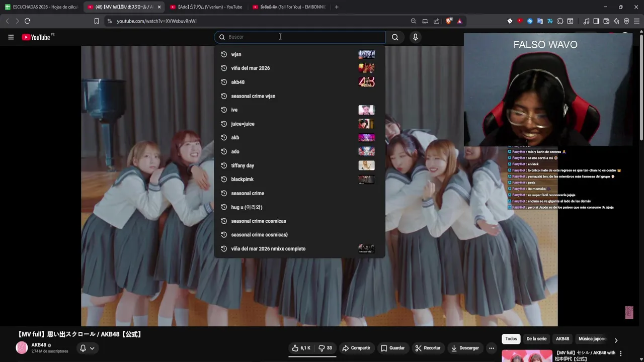Select the Todos chip
This screenshot has height=362, width=644.
(x=511, y=339)
